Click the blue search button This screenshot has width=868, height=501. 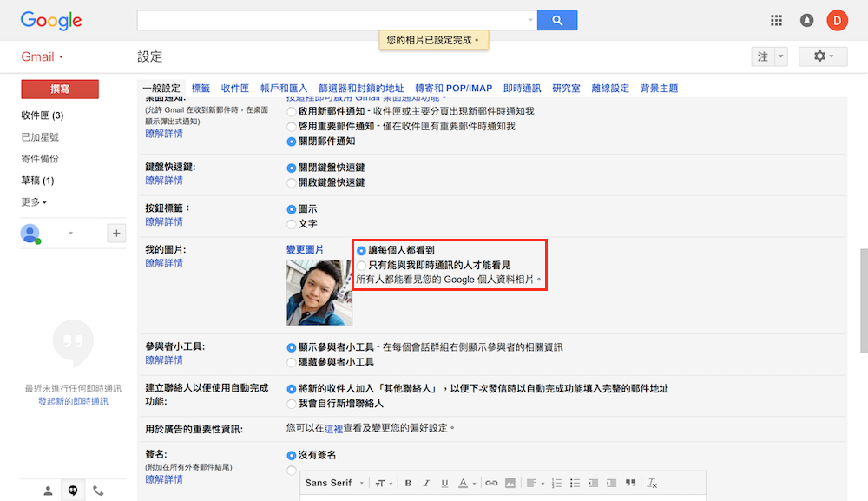click(557, 20)
